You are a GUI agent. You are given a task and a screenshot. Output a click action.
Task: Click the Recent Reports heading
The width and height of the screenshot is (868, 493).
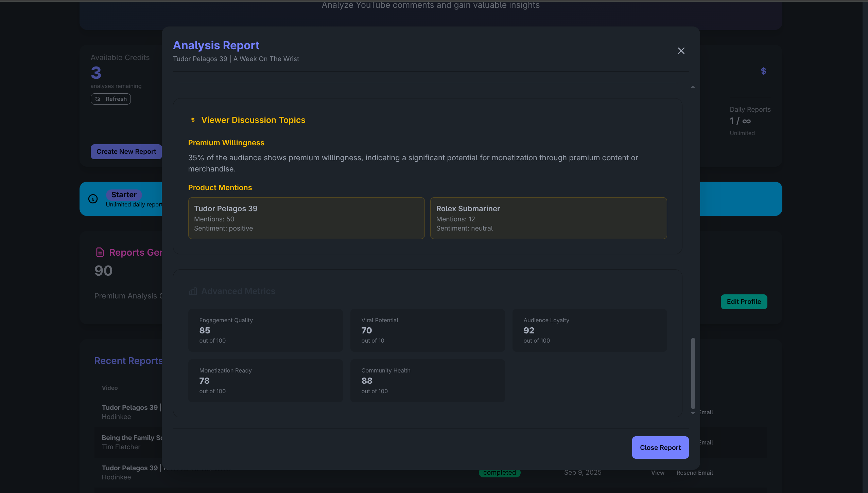pyautogui.click(x=128, y=361)
